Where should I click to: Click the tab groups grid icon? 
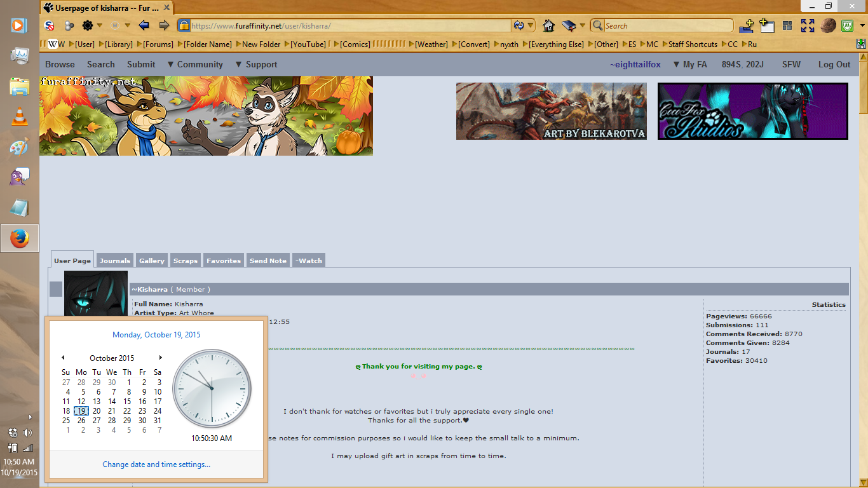point(787,25)
